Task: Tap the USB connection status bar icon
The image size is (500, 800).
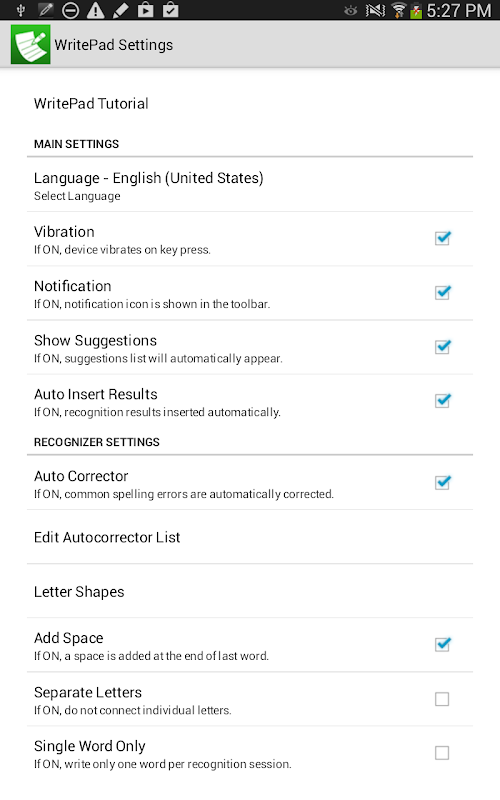Action: pyautogui.click(x=21, y=10)
